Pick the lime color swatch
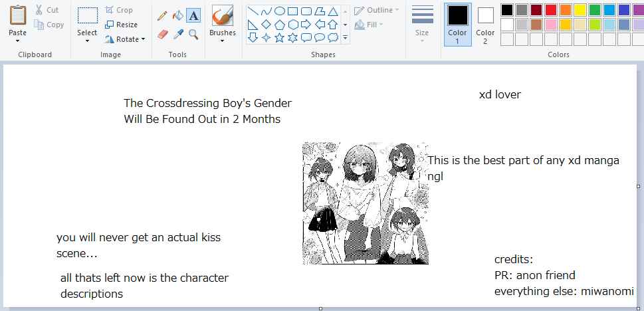Screen dimensions: 644x311 pos(595,25)
